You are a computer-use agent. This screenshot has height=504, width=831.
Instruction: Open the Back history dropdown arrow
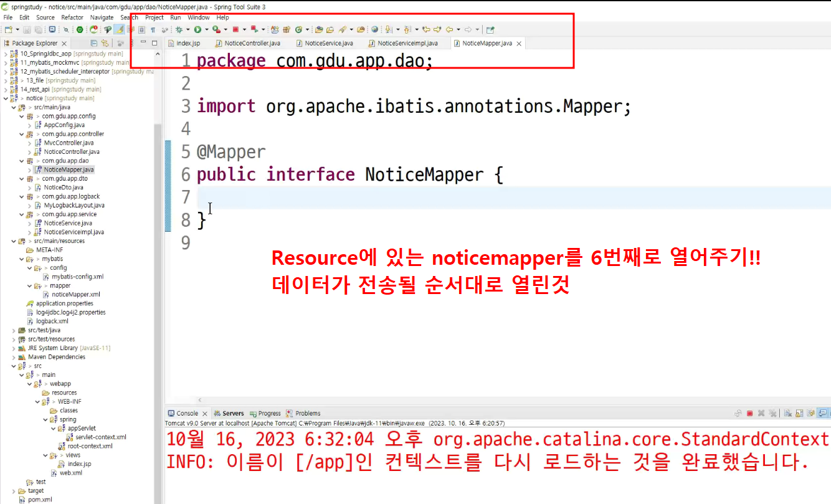tap(458, 29)
